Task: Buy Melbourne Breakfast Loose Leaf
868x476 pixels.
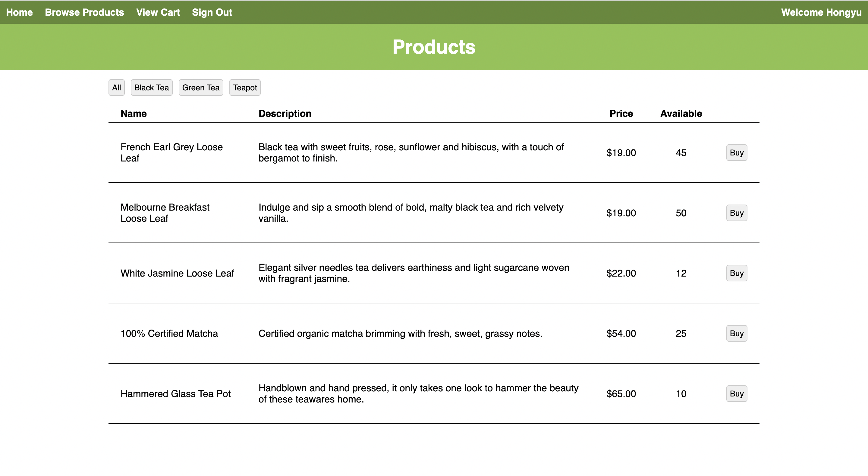Action: click(736, 213)
